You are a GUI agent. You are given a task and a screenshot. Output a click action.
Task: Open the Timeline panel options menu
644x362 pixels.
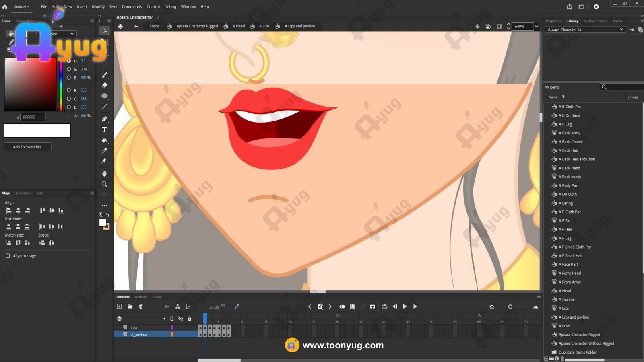click(539, 297)
